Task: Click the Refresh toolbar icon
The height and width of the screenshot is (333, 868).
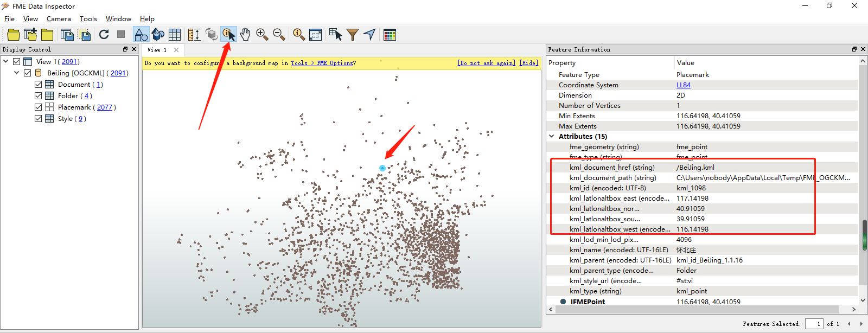Action: (x=104, y=35)
